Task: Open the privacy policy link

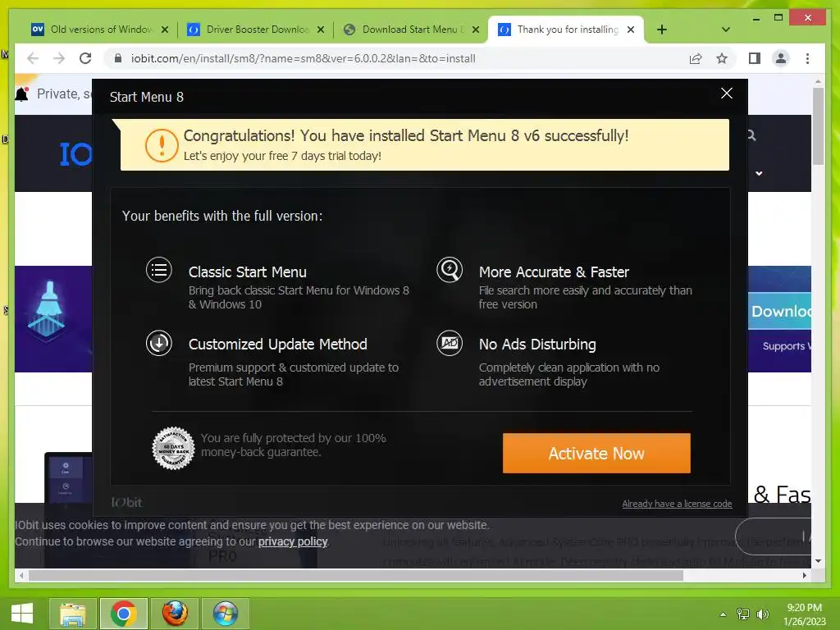Action: [x=293, y=541]
